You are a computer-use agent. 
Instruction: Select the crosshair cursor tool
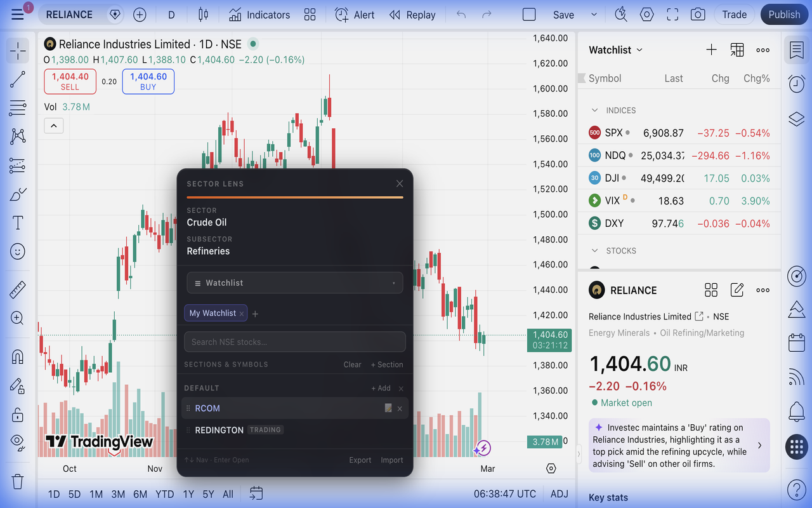click(18, 50)
